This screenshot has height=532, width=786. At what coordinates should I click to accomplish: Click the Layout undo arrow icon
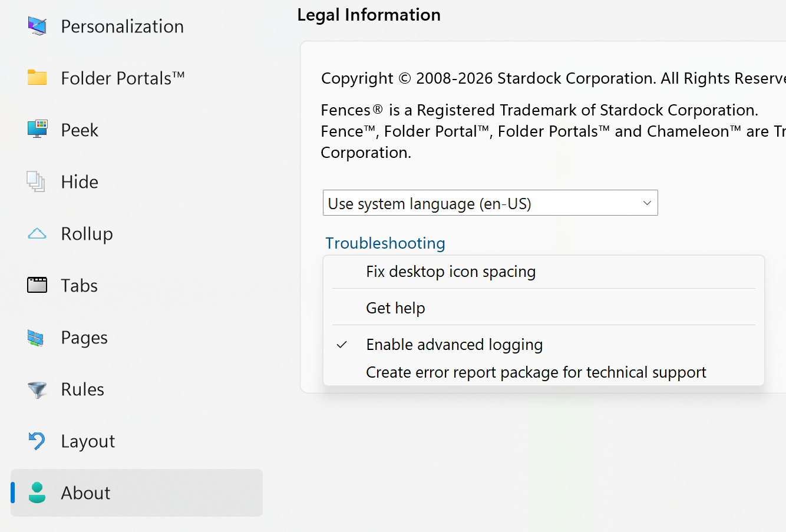[37, 441]
